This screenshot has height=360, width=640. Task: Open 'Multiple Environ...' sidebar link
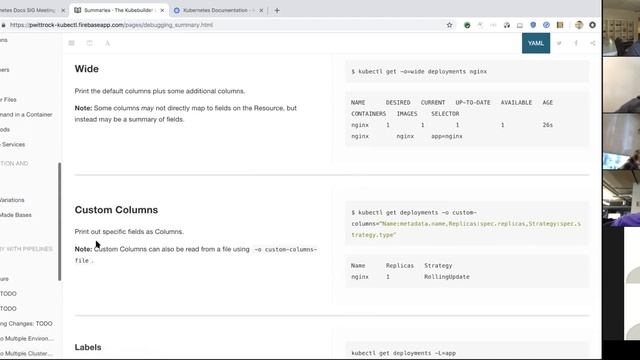27,338
